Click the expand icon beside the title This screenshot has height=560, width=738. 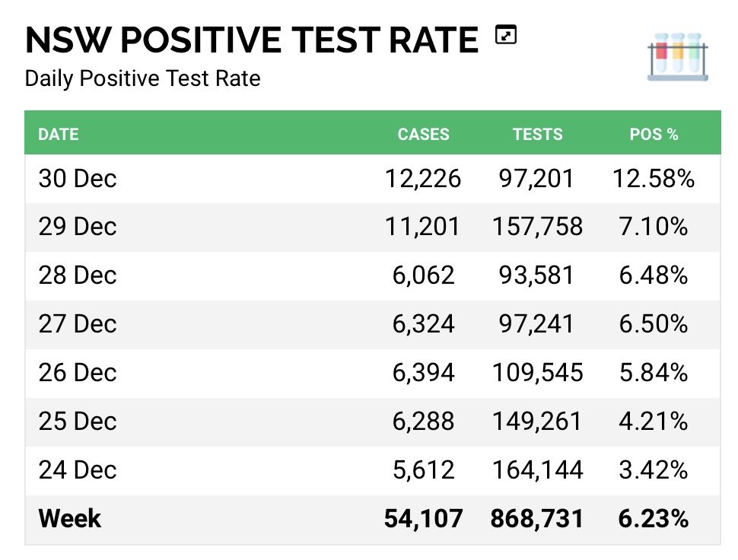pyautogui.click(x=506, y=35)
